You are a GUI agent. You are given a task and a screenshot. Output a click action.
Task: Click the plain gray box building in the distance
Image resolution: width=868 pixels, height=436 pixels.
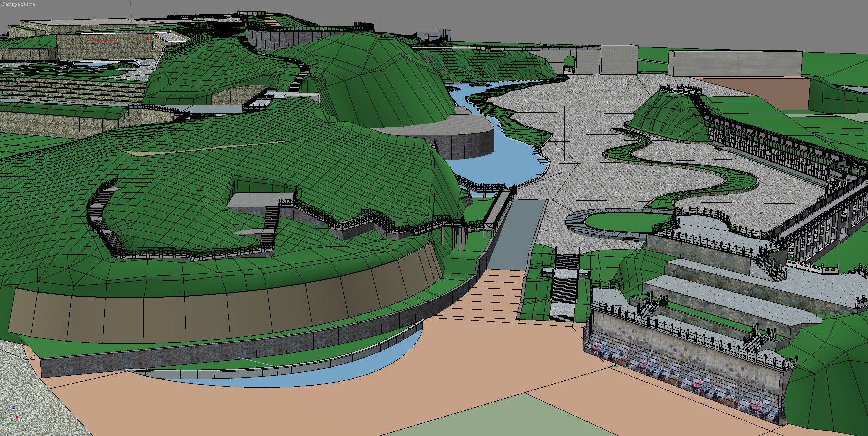734,63
